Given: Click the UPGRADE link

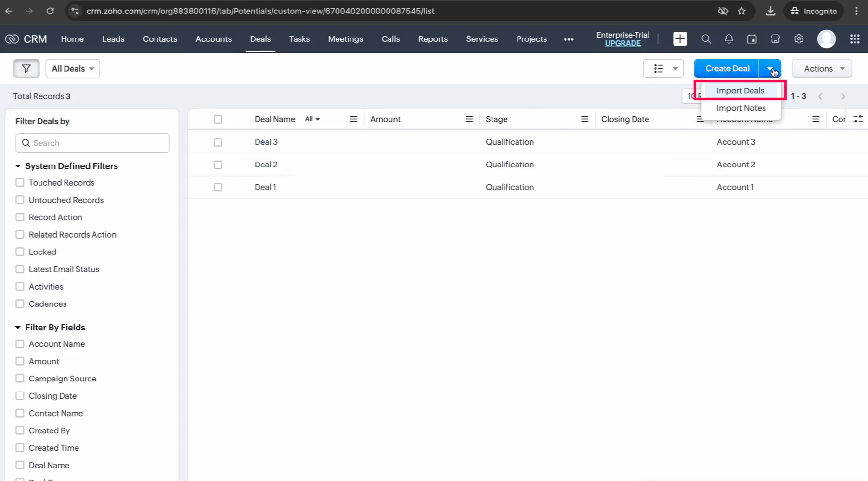Looking at the screenshot, I should [622, 43].
